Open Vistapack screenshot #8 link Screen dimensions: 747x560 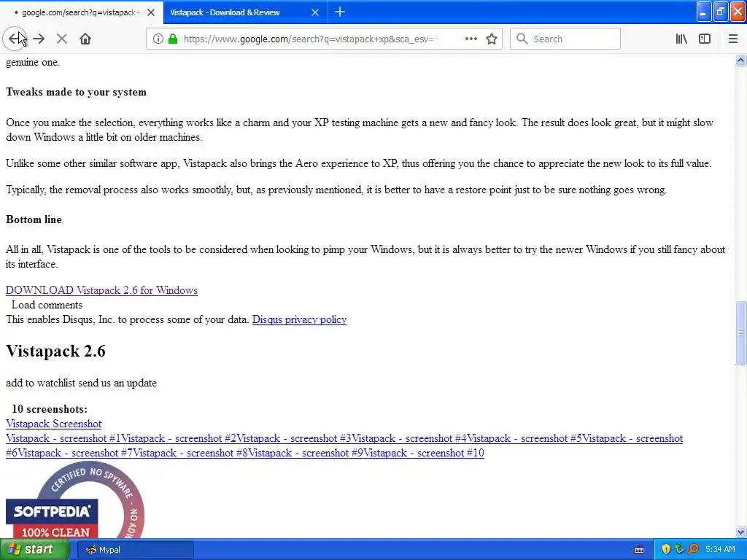190,453
